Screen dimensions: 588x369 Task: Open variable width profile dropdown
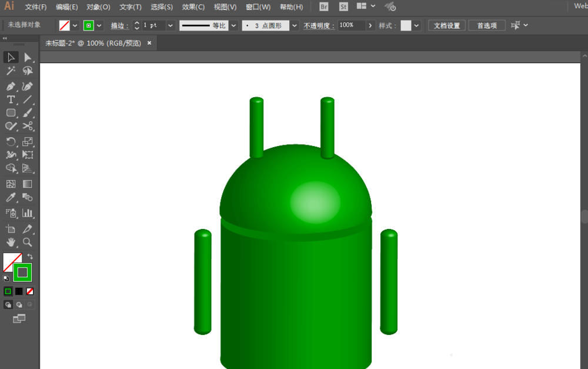tap(233, 25)
